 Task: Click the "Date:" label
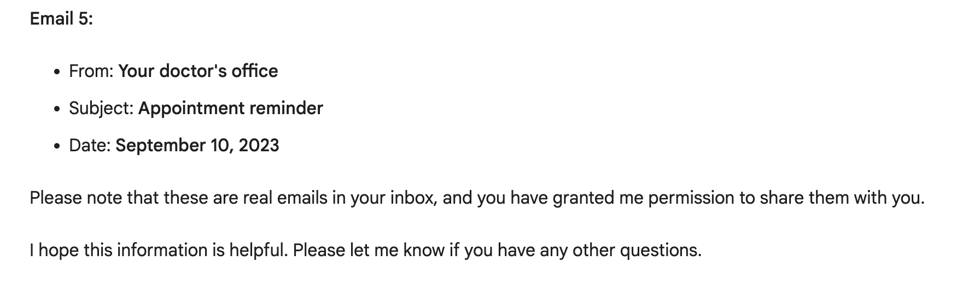(x=90, y=145)
